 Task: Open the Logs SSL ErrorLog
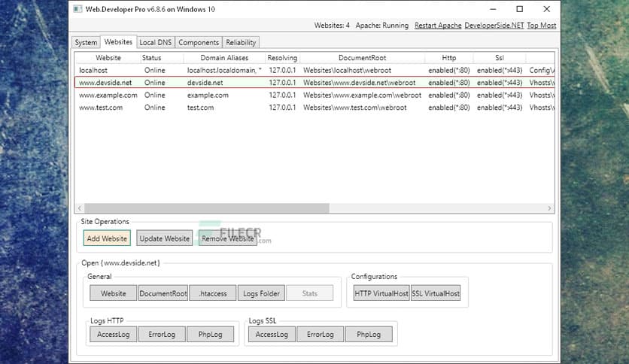tap(320, 335)
